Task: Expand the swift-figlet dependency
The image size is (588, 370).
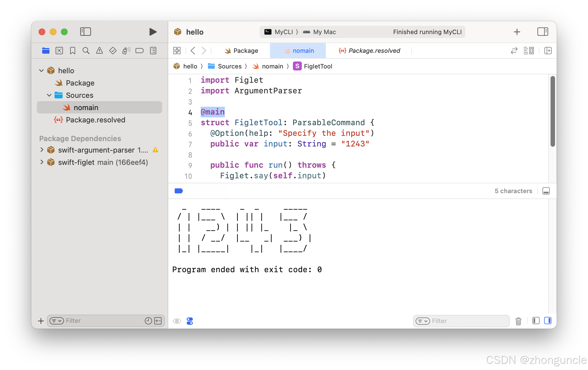Action: (x=42, y=162)
